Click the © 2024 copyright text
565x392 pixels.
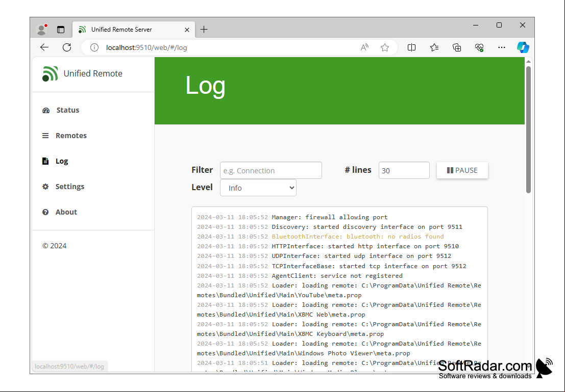tap(55, 246)
